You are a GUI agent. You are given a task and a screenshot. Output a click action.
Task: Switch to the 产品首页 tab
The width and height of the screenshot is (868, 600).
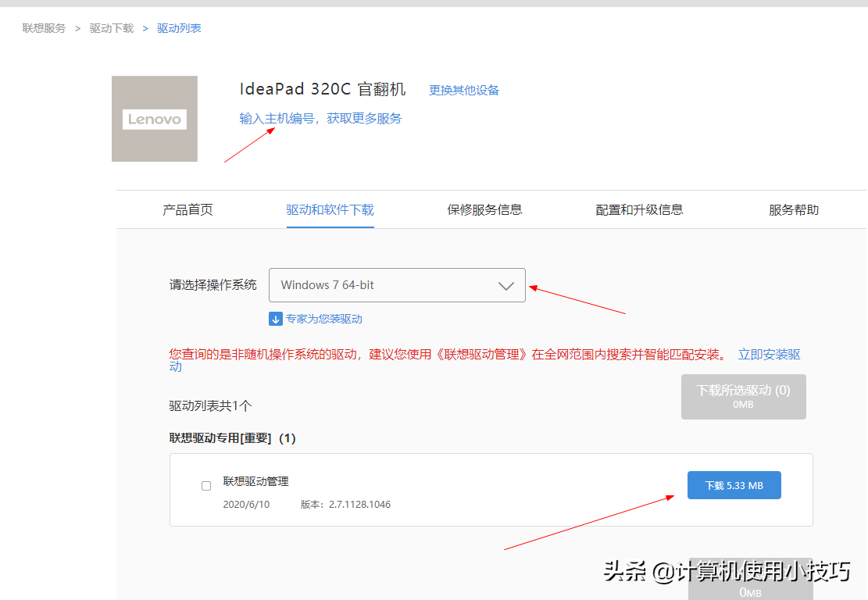pyautogui.click(x=188, y=209)
